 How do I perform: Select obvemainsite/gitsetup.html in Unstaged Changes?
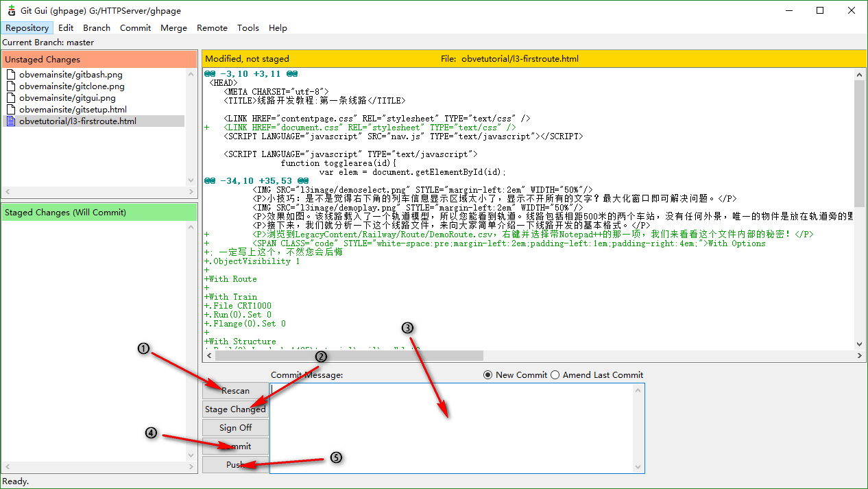click(73, 109)
